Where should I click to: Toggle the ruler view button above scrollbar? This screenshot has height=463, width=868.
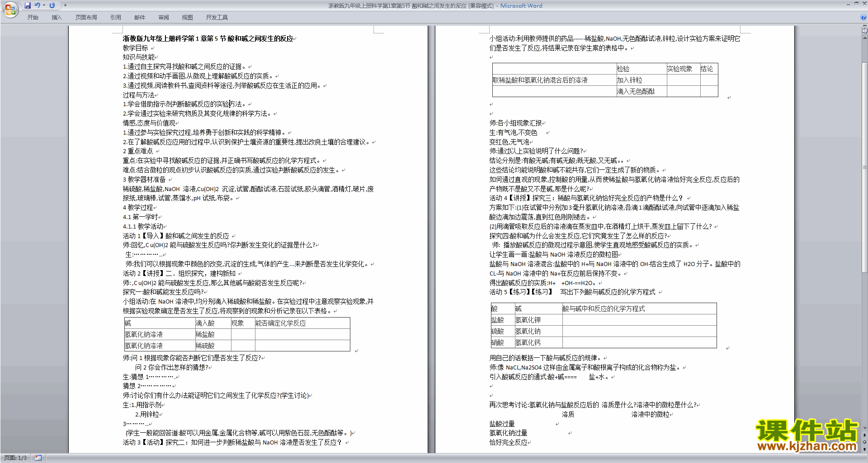[865, 31]
